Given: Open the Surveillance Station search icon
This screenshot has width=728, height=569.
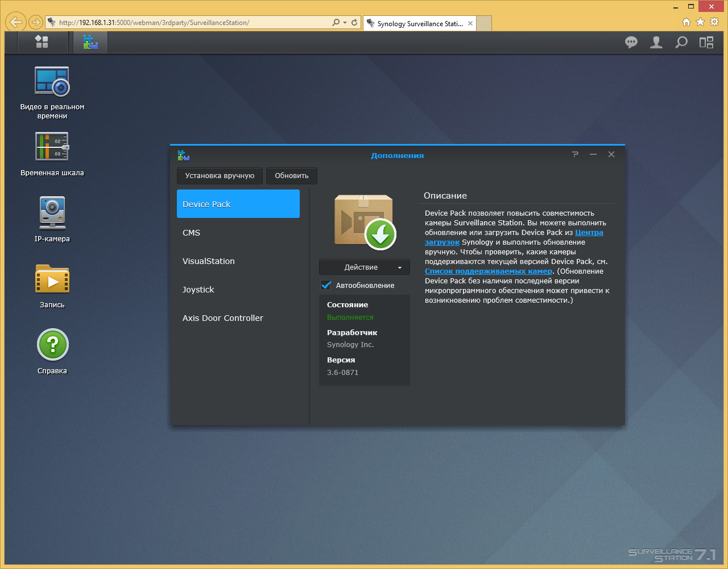Looking at the screenshot, I should click(681, 42).
